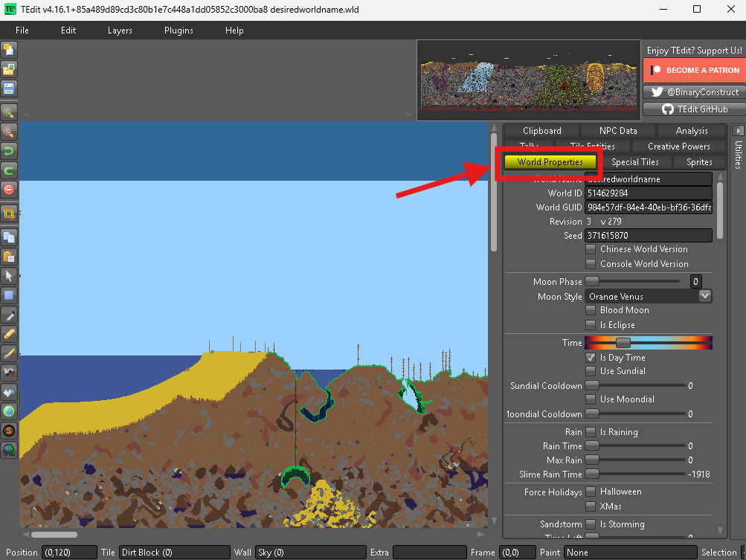Toggle the Is Storming sandstorm checkbox
This screenshot has height=560, width=746.
[591, 524]
